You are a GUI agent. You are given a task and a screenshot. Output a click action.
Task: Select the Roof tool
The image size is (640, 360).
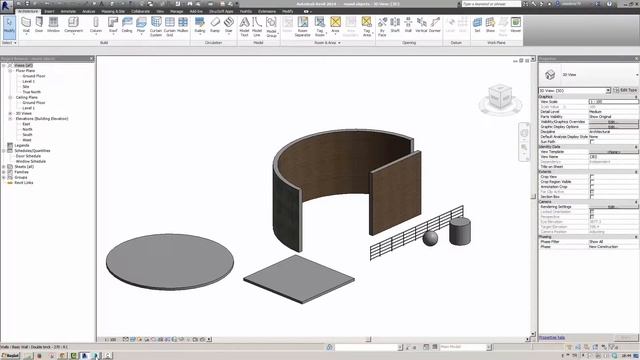113,25
